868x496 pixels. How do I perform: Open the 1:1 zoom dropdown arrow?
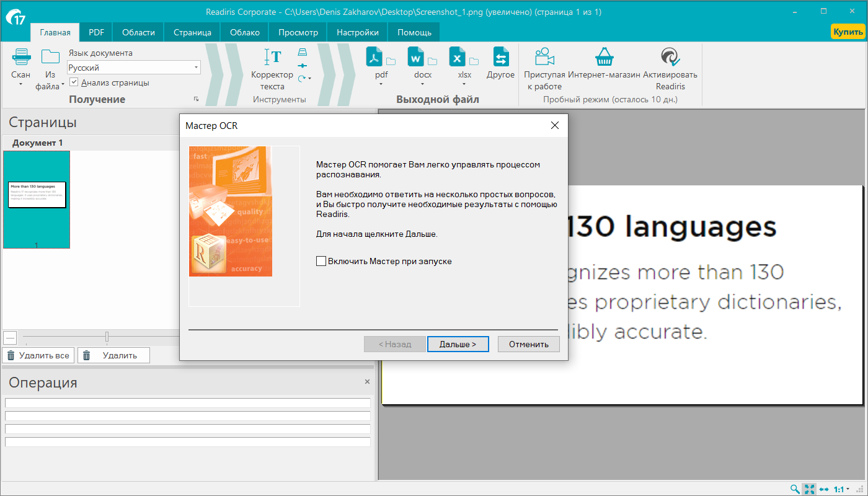click(848, 489)
